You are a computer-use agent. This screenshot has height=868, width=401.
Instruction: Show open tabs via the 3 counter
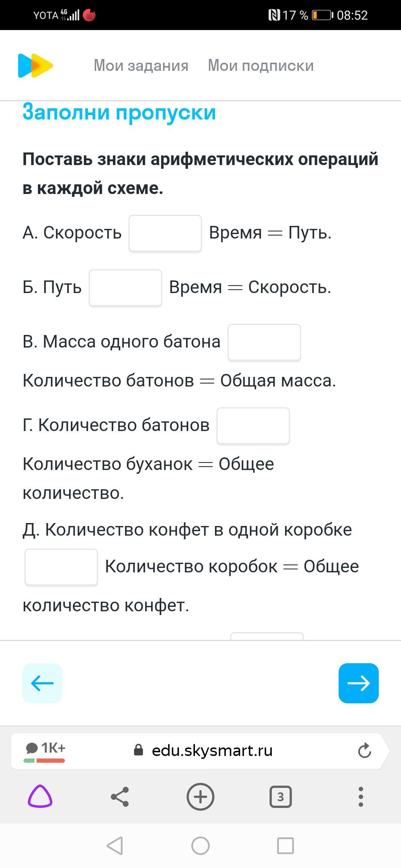coord(280,796)
